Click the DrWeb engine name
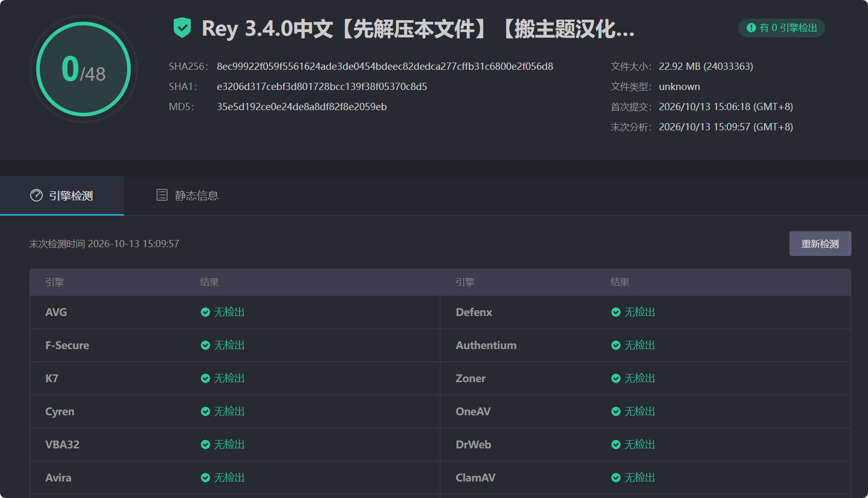The width and height of the screenshot is (868, 498). tap(473, 445)
